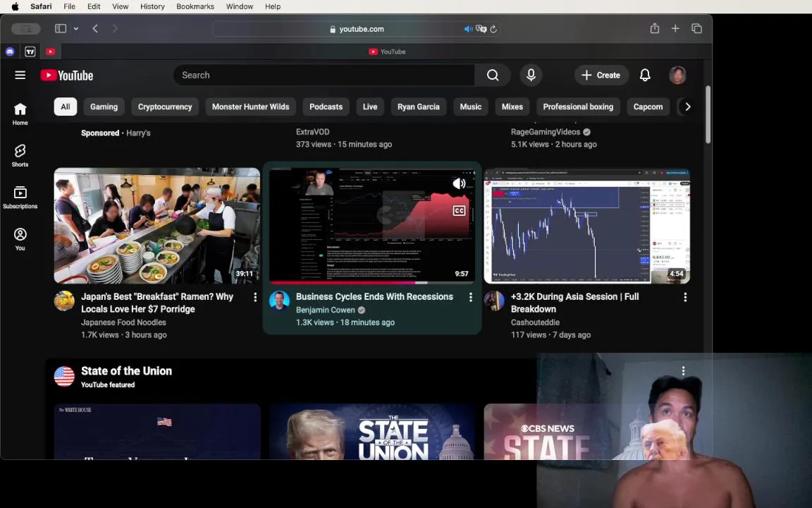Image resolution: width=812 pixels, height=508 pixels.
Task: Open the account avatar menu
Action: tap(677, 75)
